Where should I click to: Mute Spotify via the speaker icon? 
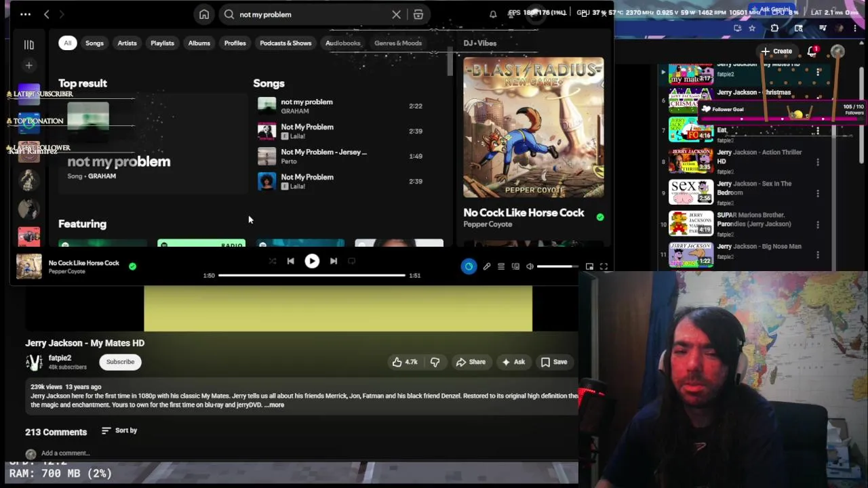(x=530, y=266)
